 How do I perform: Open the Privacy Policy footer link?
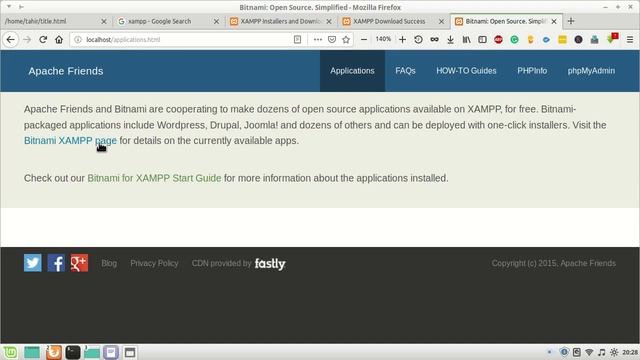[154, 263]
